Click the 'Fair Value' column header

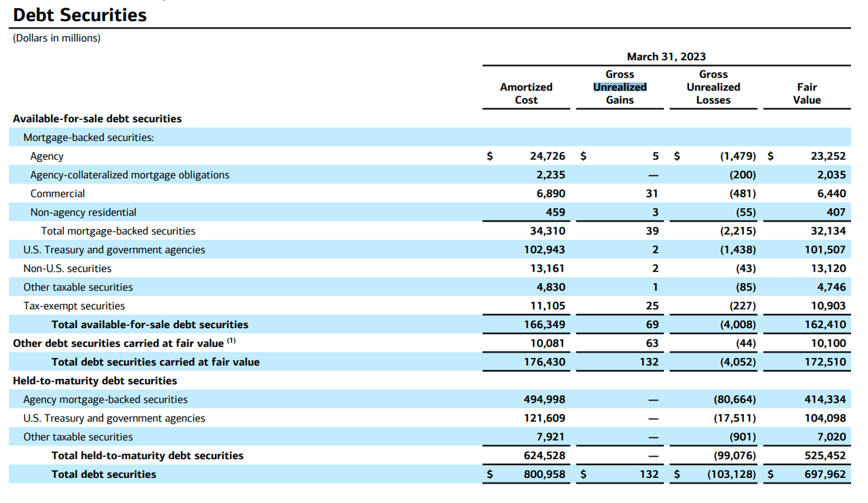coord(807,94)
